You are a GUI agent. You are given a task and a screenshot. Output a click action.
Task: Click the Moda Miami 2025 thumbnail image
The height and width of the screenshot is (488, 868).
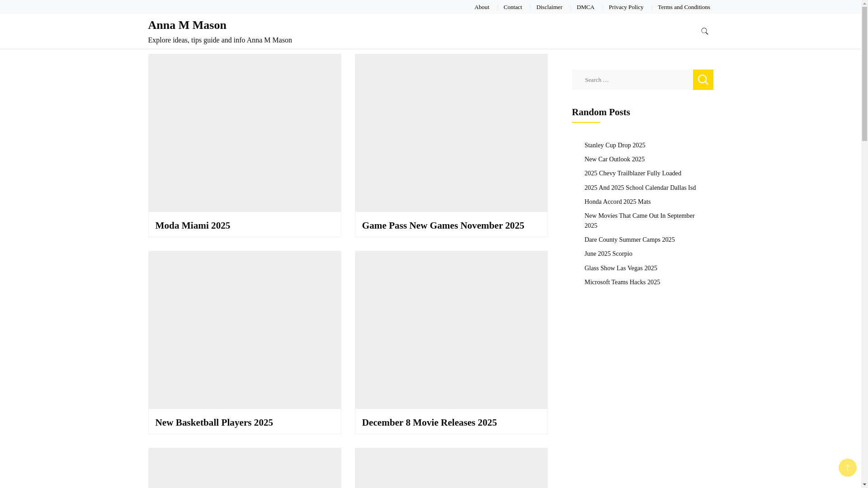[x=245, y=133]
